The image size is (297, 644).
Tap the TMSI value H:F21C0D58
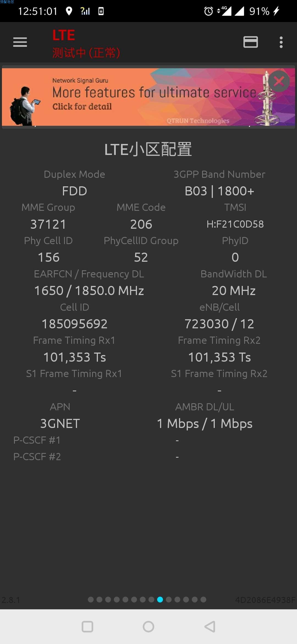(235, 224)
